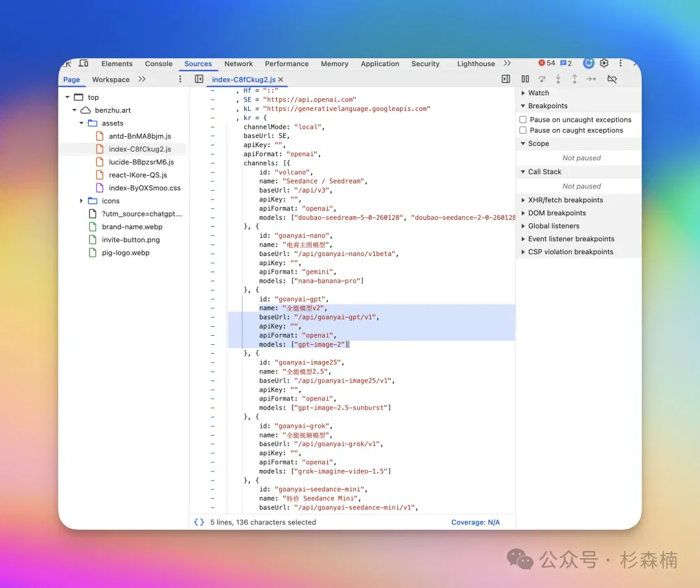
Task: Switch to the Console tab
Action: [159, 64]
